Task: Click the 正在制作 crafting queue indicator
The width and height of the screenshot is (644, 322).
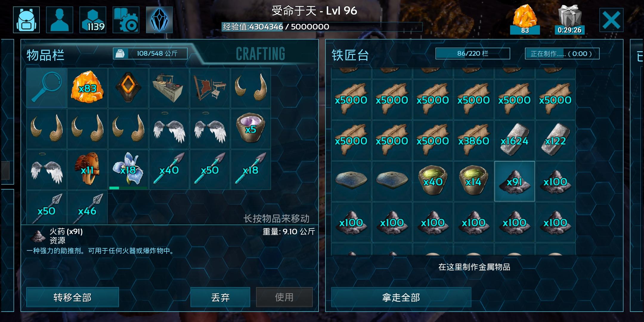Action: coord(562,54)
